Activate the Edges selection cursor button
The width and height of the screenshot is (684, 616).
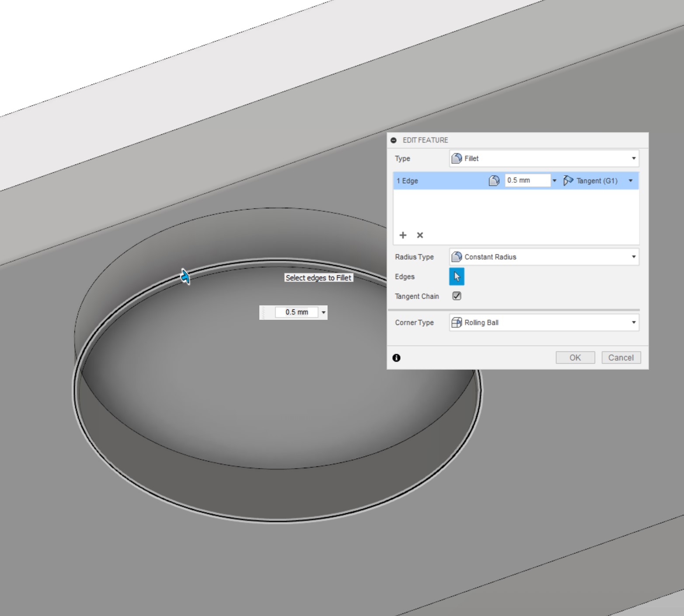click(x=457, y=276)
